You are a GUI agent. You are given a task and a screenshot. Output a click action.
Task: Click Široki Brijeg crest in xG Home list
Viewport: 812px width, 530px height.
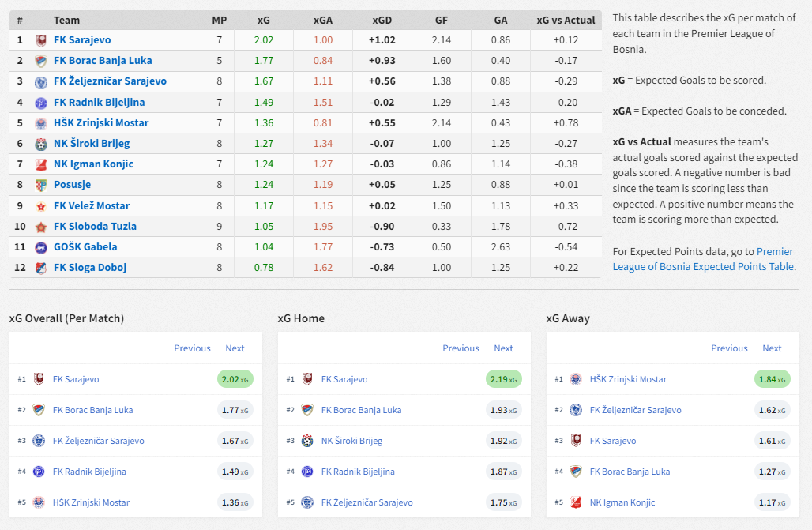[x=307, y=441]
